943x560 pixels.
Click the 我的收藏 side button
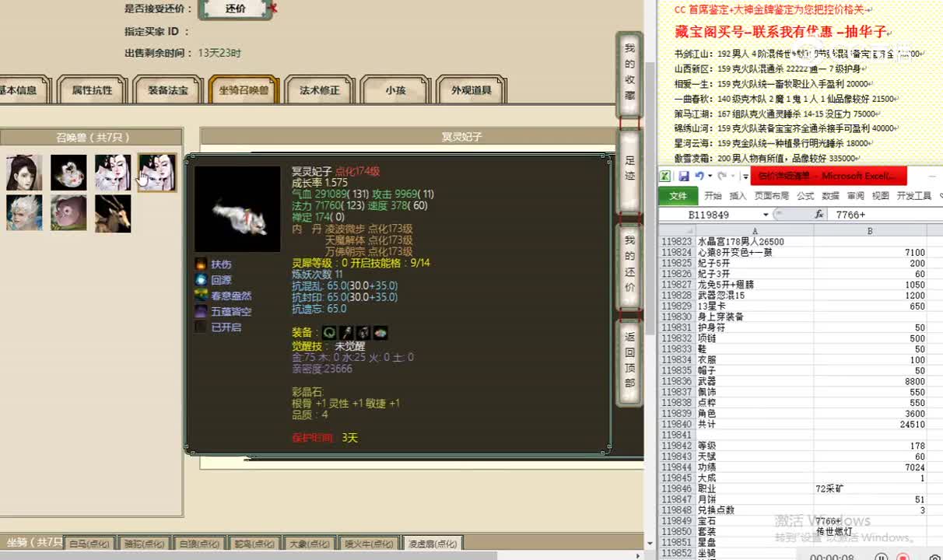tap(629, 75)
